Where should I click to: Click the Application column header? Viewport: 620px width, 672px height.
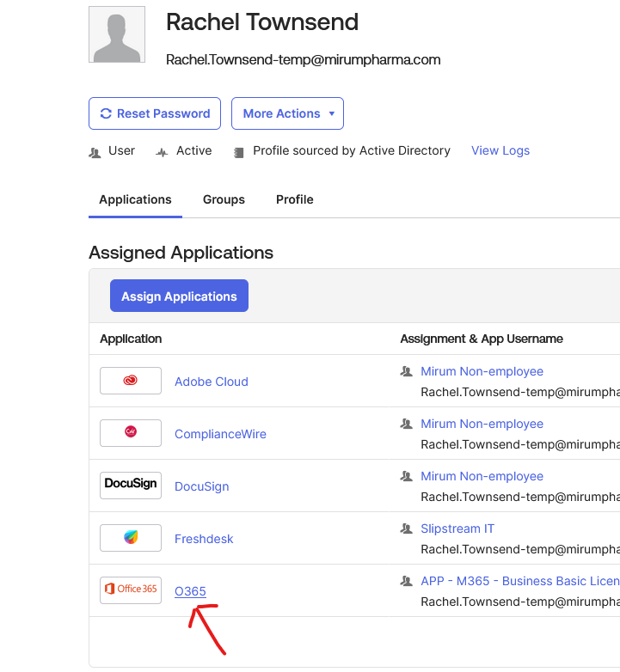click(131, 339)
